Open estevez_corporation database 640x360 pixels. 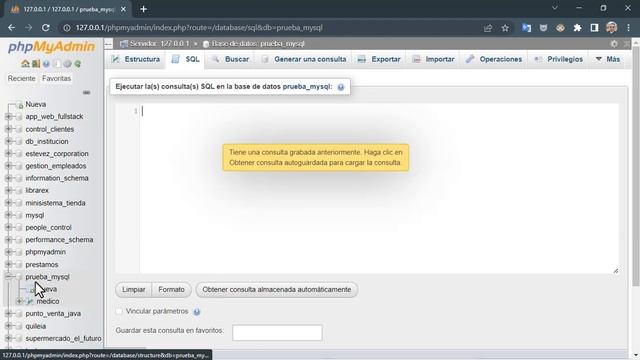[57, 154]
